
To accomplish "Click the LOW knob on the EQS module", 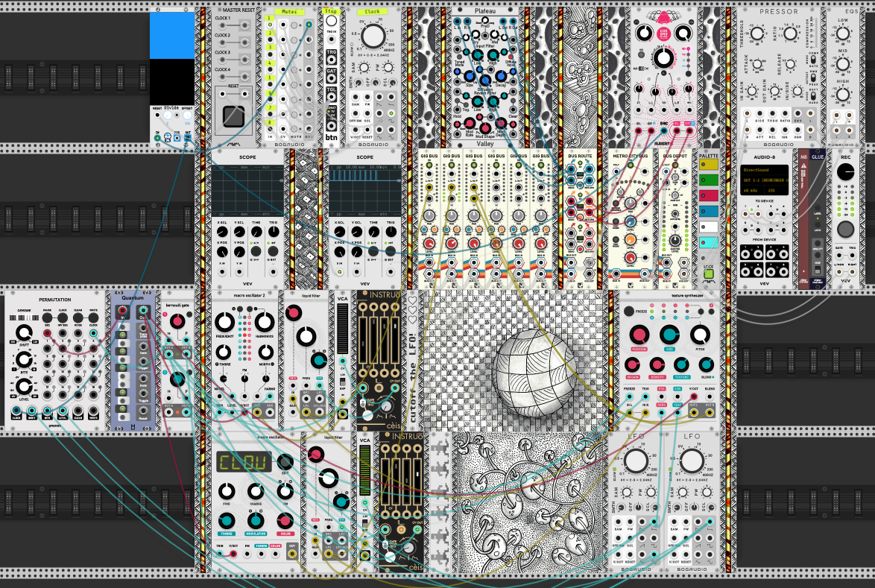I will click(x=843, y=34).
